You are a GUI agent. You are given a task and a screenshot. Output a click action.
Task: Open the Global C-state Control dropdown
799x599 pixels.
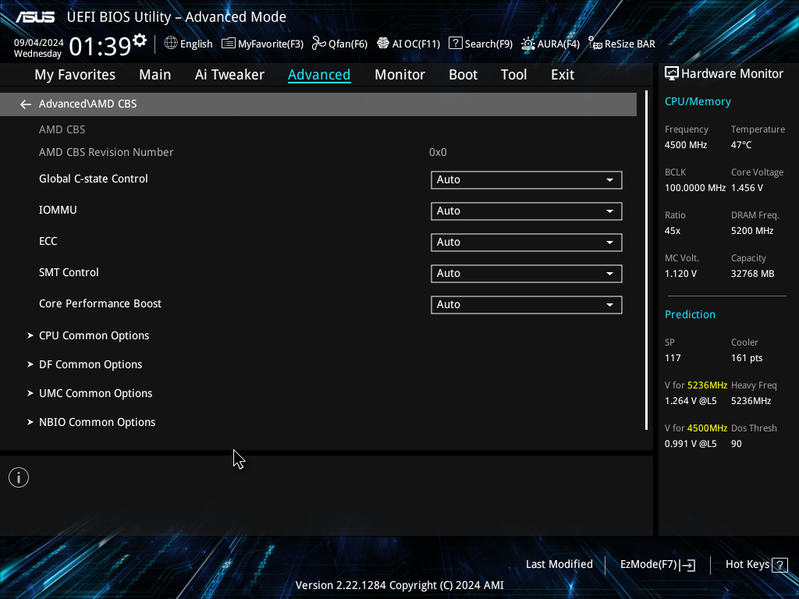coord(526,180)
